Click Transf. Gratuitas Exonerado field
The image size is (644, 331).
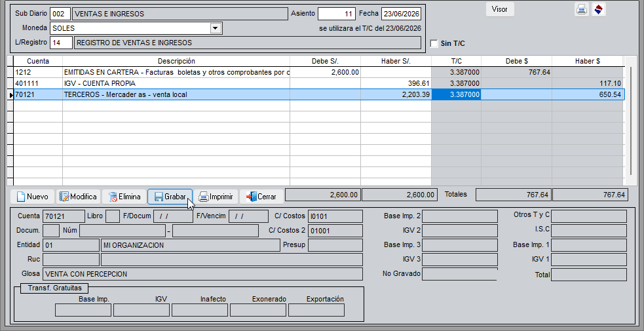258,310
